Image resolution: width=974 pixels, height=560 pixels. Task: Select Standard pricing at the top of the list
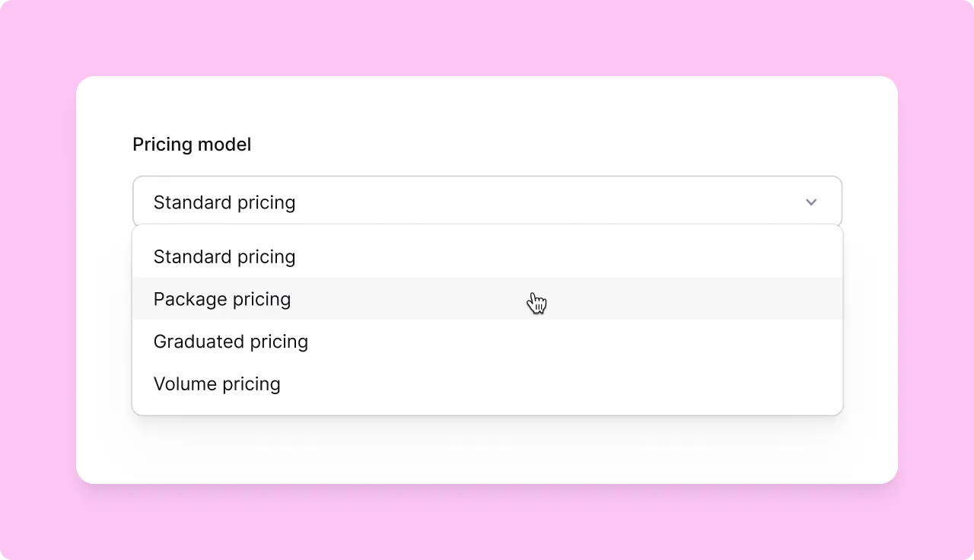pyautogui.click(x=224, y=256)
